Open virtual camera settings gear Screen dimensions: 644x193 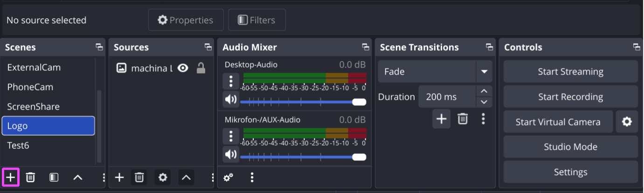point(627,122)
